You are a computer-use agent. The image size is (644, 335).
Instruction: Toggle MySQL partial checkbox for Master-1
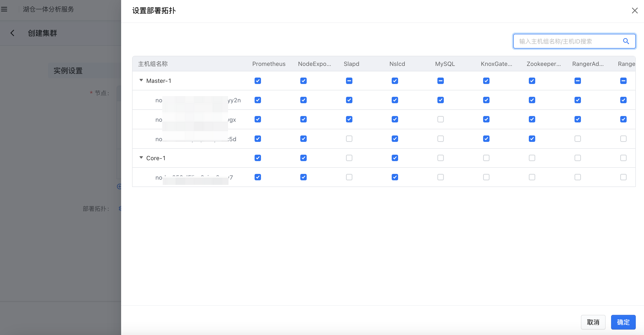pyautogui.click(x=441, y=81)
